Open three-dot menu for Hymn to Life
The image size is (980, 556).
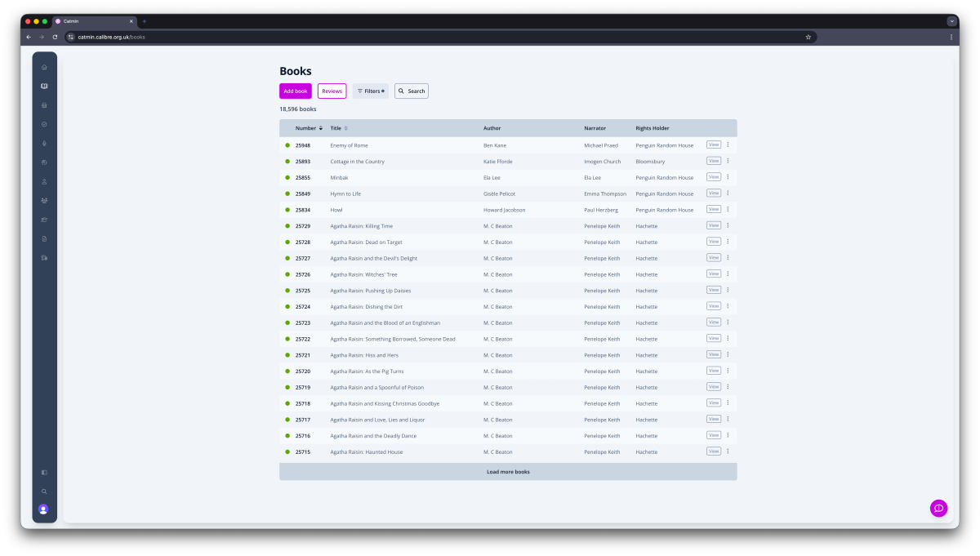tap(728, 193)
